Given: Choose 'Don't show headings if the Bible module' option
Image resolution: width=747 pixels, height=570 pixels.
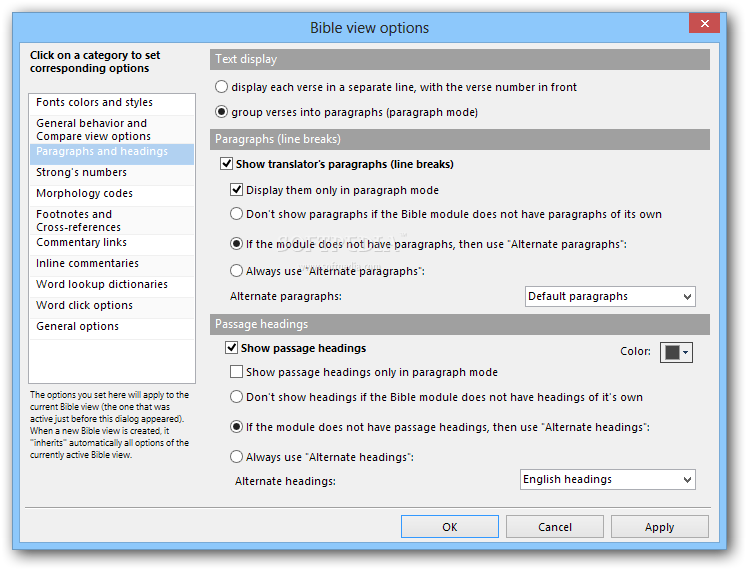Looking at the screenshot, I should tap(236, 397).
